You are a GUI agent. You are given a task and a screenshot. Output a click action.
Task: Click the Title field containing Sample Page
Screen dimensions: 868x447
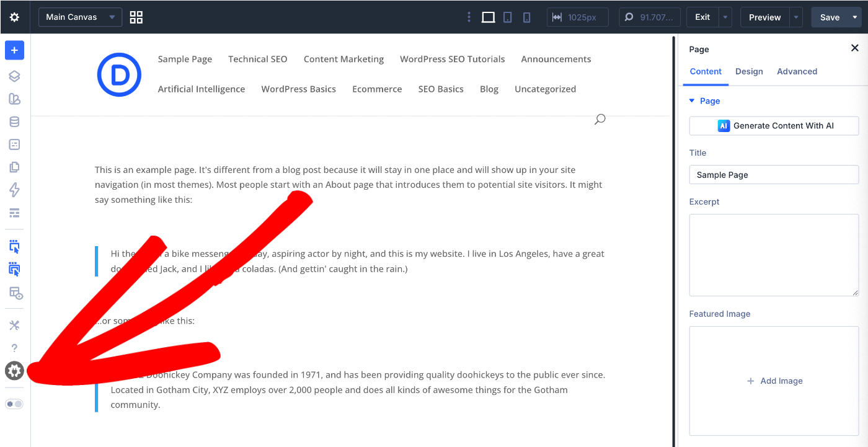(774, 175)
